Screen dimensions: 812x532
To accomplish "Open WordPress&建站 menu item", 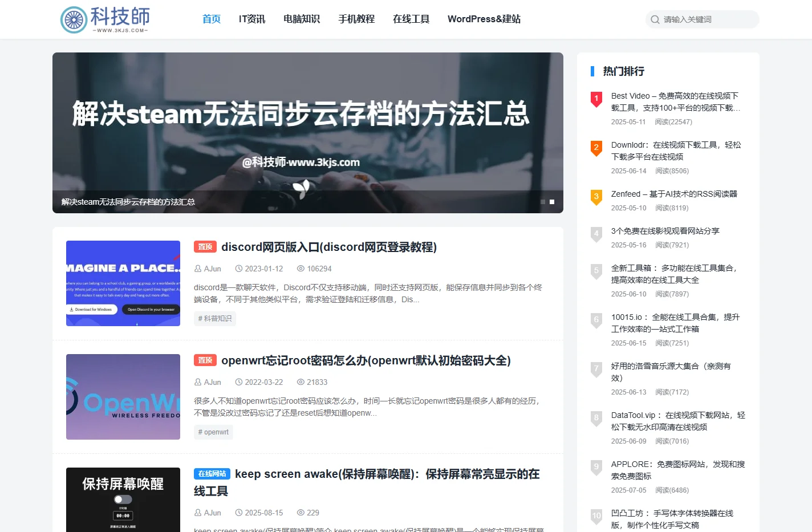I will tap(484, 19).
